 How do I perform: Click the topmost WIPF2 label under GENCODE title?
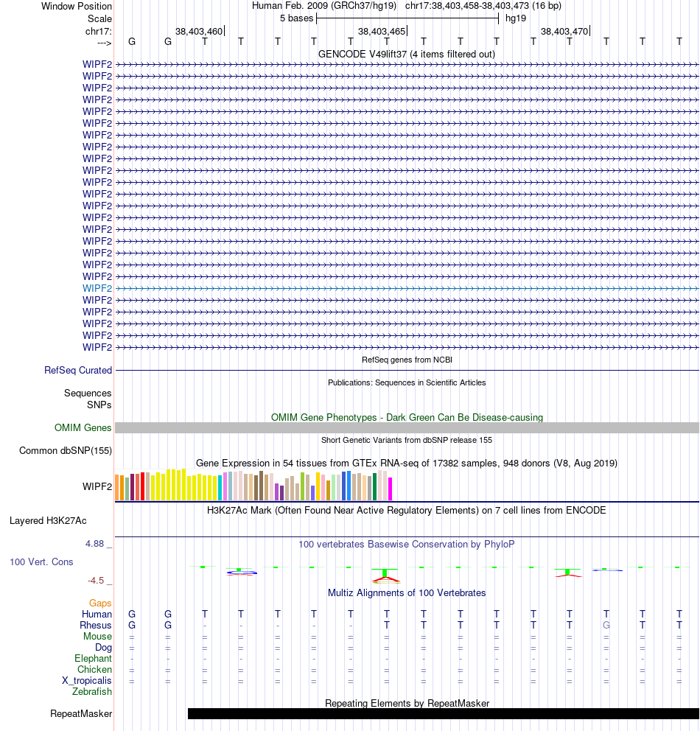97,64
